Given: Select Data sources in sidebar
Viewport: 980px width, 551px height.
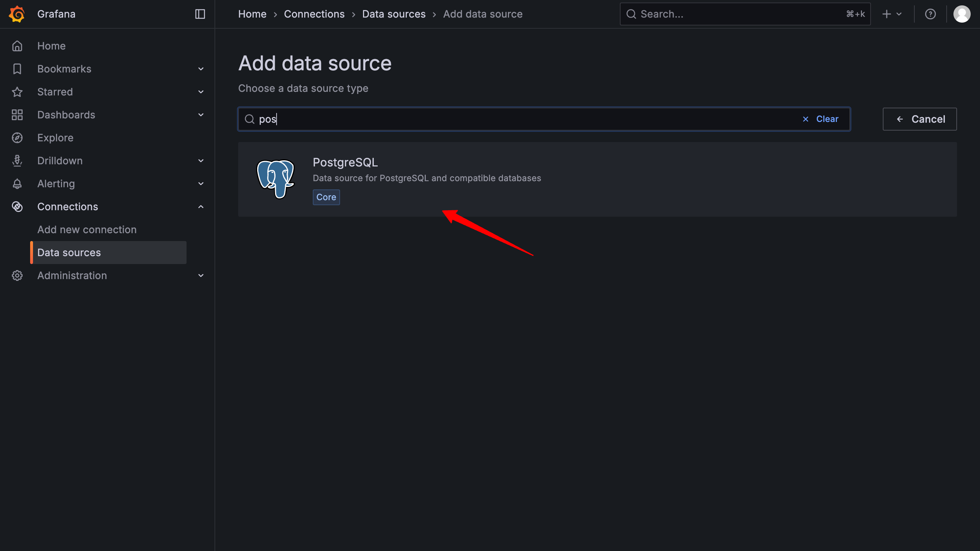Looking at the screenshot, I should (x=69, y=253).
